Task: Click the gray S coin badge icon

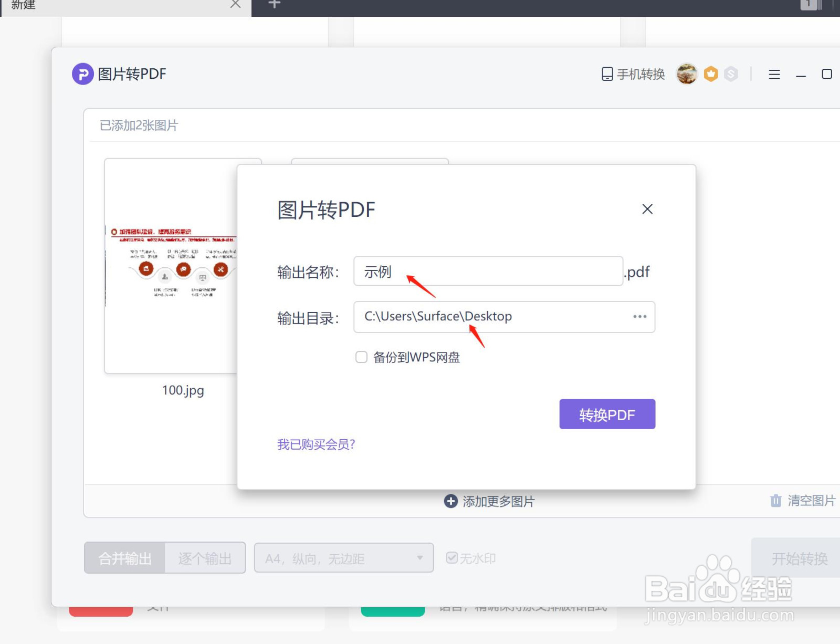Action: pos(731,74)
